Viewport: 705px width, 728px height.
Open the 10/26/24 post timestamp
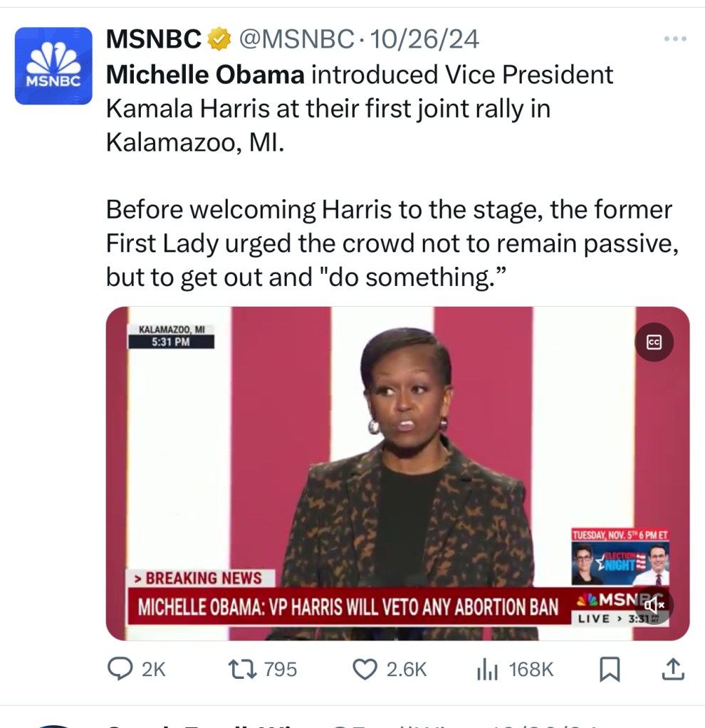(424, 40)
